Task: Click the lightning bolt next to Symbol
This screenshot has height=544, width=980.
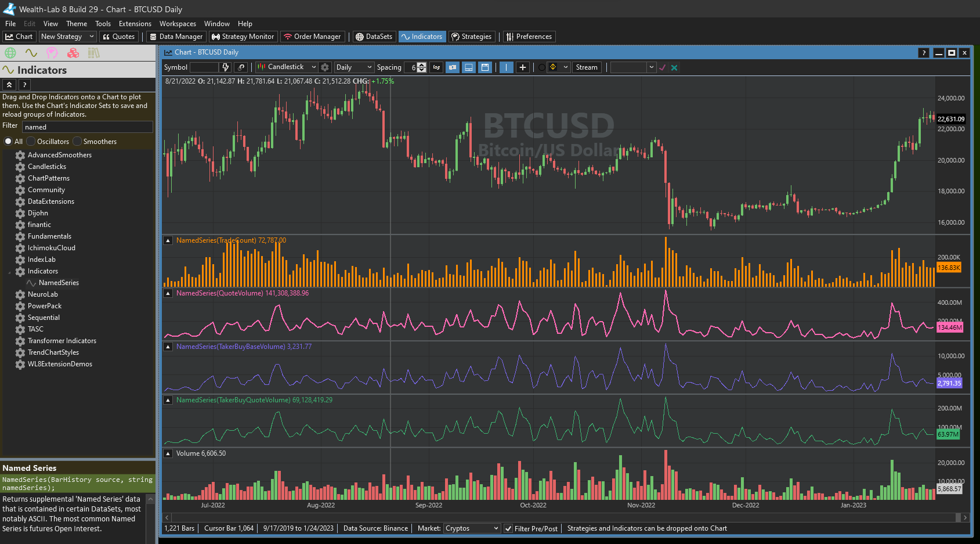Action: coord(226,67)
